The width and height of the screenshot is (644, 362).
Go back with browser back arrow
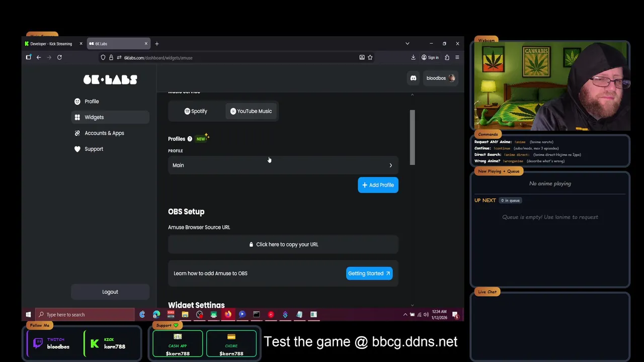click(x=39, y=57)
